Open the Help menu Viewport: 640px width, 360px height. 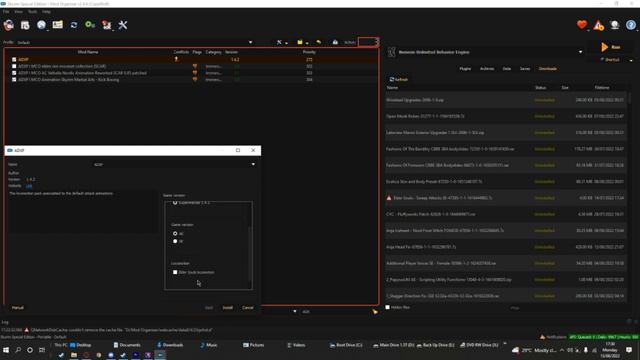coord(46,12)
